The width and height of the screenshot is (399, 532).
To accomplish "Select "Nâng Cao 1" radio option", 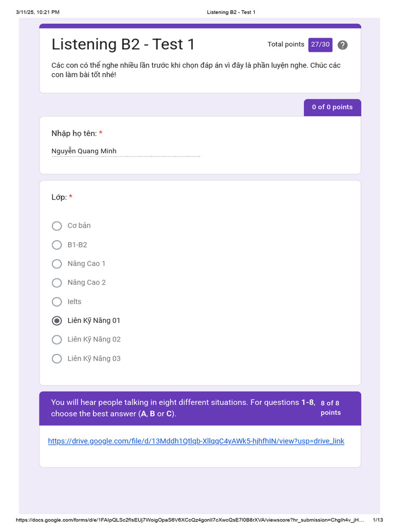I will click(x=57, y=263).
